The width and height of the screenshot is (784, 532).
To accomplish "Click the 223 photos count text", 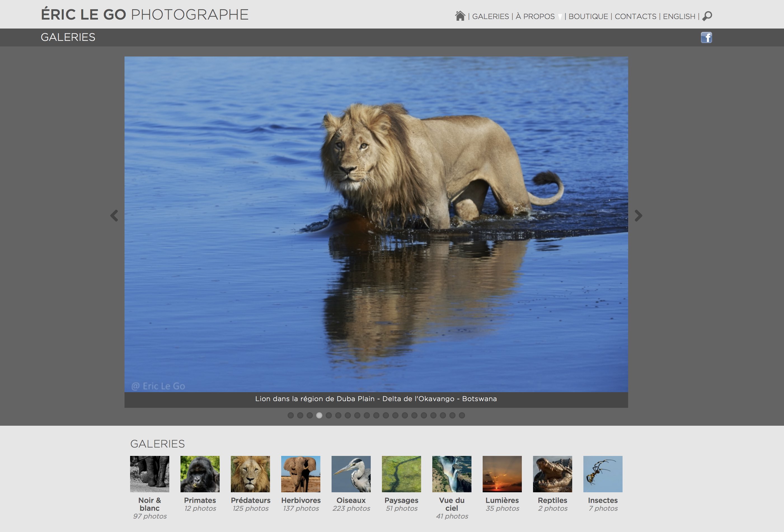I will pos(351,509).
